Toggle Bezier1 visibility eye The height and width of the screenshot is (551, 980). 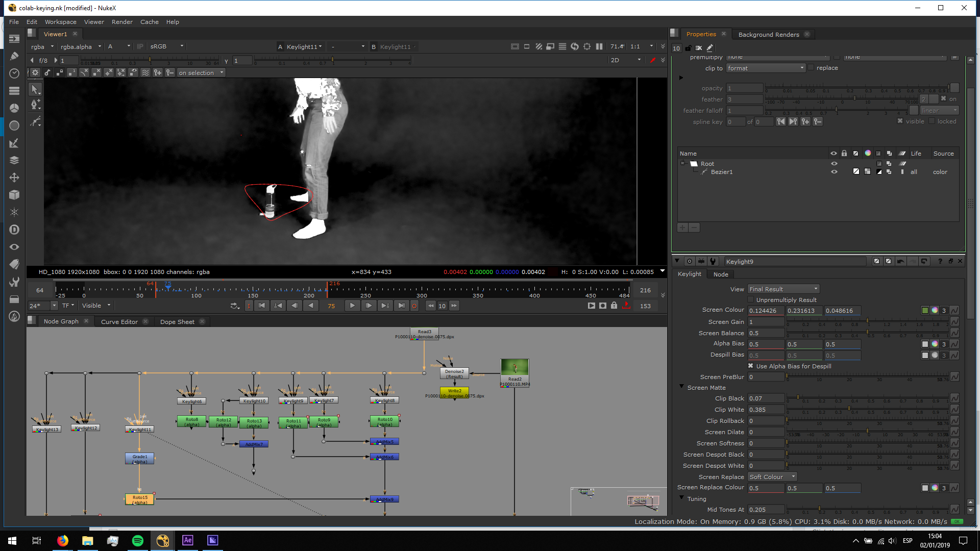coord(834,172)
